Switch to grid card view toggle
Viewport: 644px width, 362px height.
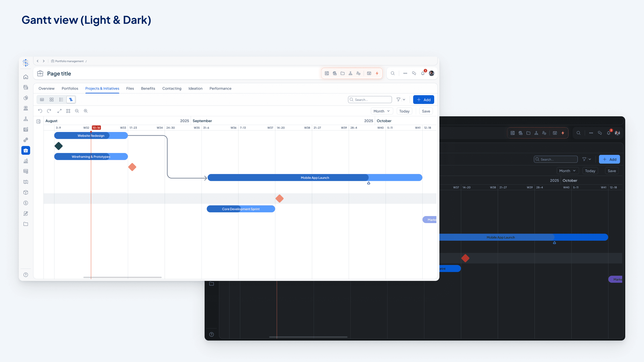click(51, 100)
